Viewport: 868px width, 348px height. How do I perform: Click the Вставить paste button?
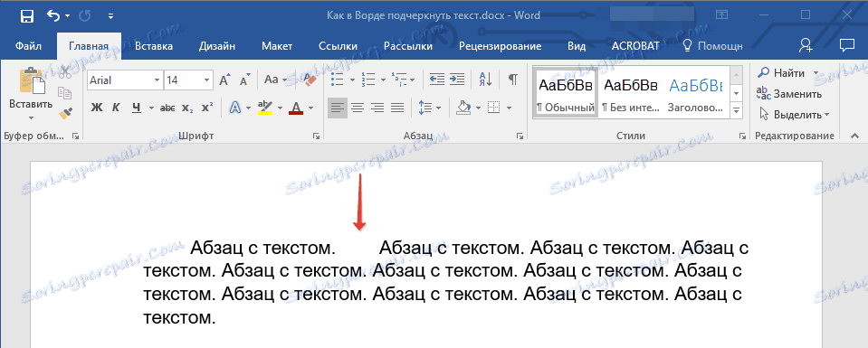click(x=31, y=89)
